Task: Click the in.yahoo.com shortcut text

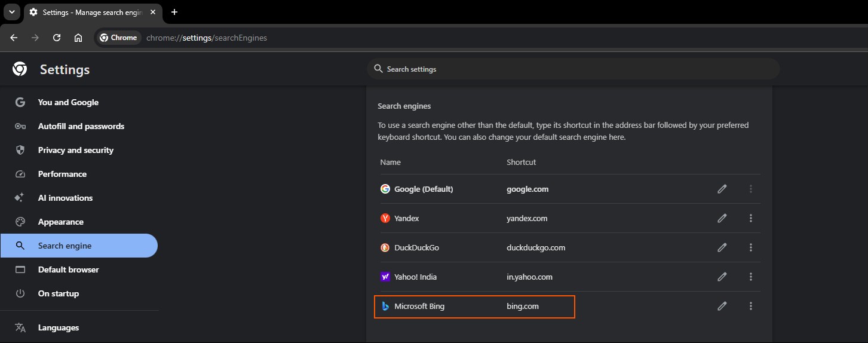Action: click(529, 277)
